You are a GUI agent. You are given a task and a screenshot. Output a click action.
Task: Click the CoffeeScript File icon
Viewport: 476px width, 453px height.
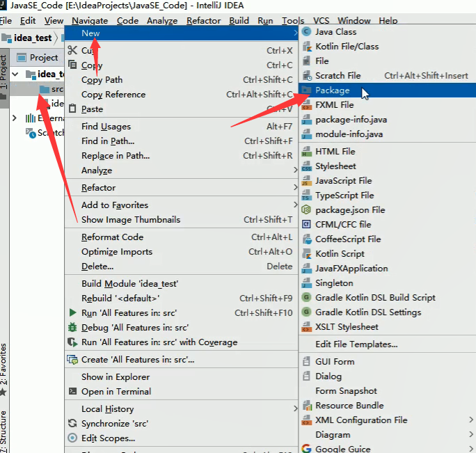click(x=307, y=239)
